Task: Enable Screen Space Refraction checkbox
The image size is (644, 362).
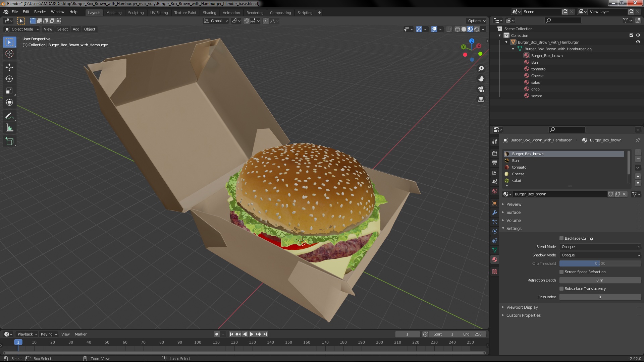Action: [561, 272]
